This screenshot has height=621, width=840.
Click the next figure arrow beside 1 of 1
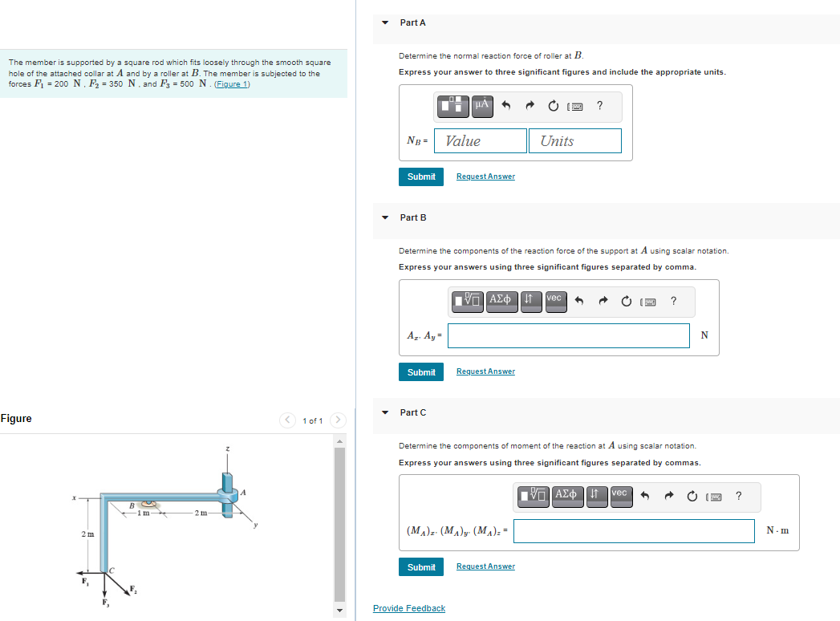[338, 420]
